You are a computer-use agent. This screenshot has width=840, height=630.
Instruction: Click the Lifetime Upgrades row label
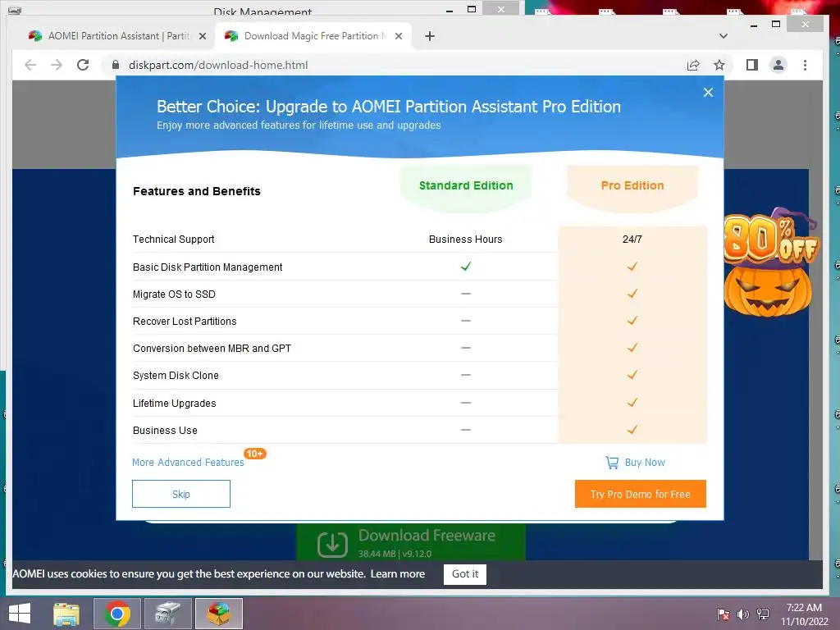point(175,404)
